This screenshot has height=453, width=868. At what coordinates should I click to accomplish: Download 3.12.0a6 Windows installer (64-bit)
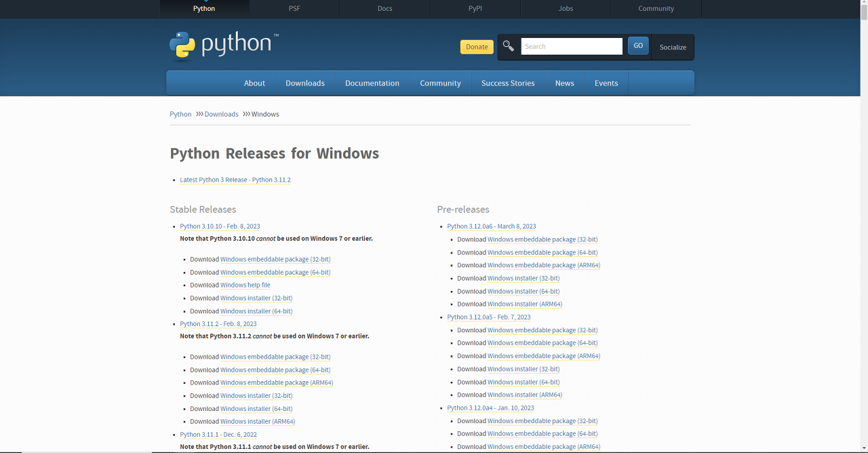tap(524, 291)
